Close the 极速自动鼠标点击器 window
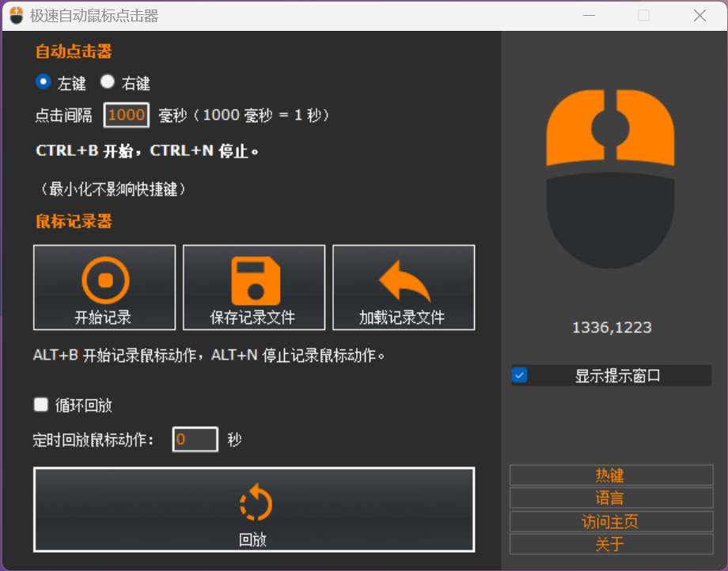Image resolution: width=728 pixels, height=571 pixels. tap(700, 15)
